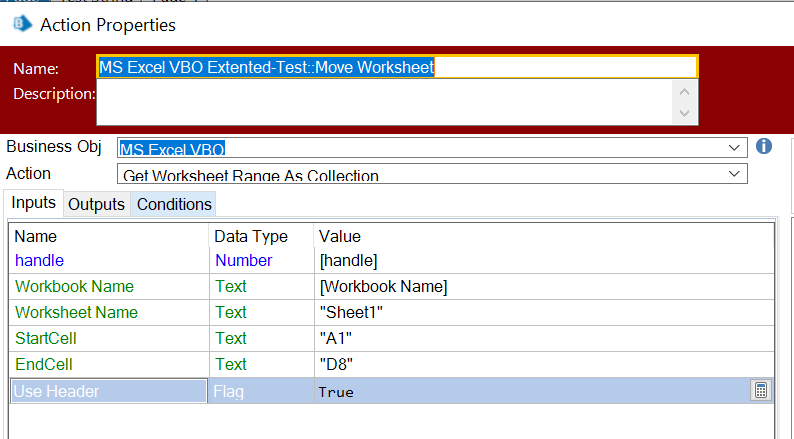Click the Data Type column header
Screen dimensions: 794x439
coord(251,236)
